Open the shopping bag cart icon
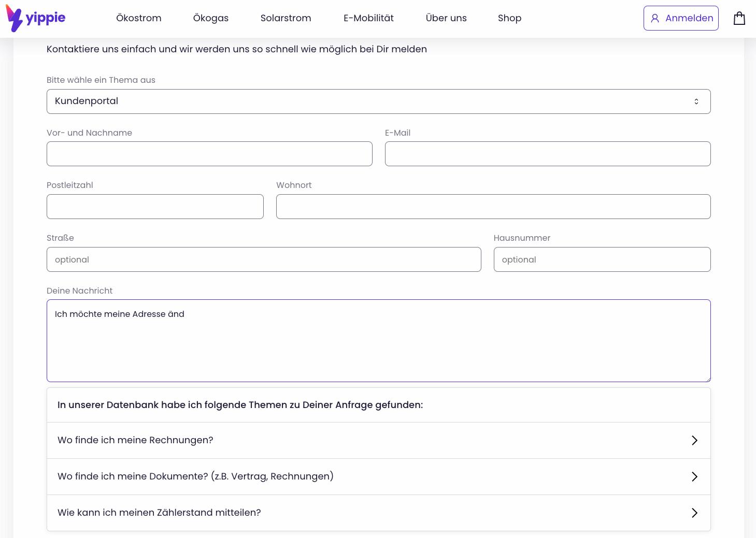756x538 pixels. (x=739, y=19)
